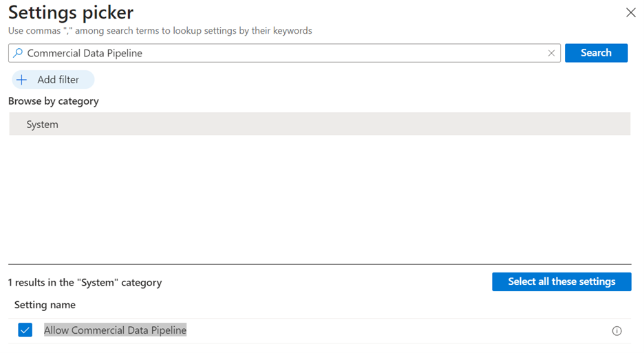Click the magnifier icon in search box
This screenshot has height=353, width=644.
[x=19, y=53]
